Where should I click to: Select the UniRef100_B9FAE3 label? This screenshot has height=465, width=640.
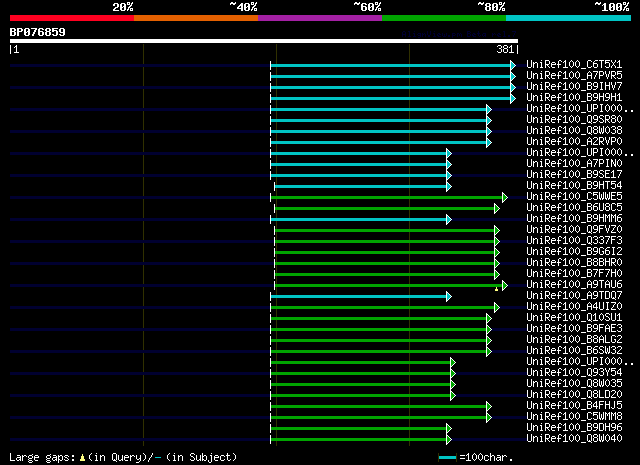[x=574, y=329]
